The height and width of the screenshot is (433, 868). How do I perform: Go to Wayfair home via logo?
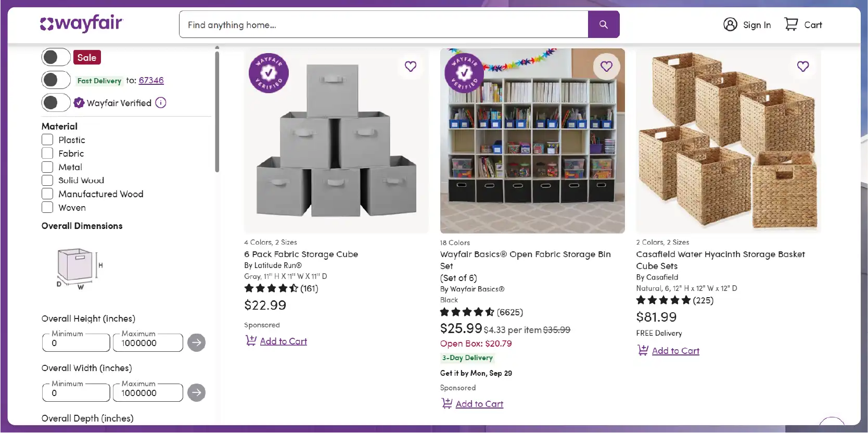coord(81,24)
